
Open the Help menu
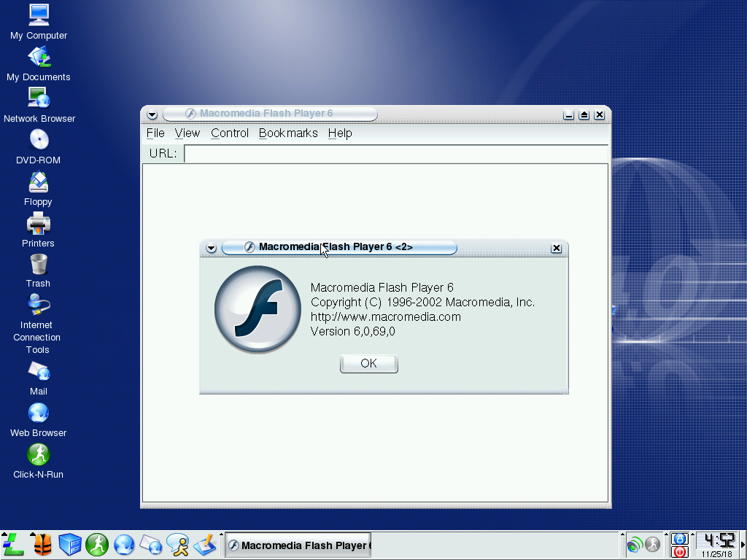point(340,133)
